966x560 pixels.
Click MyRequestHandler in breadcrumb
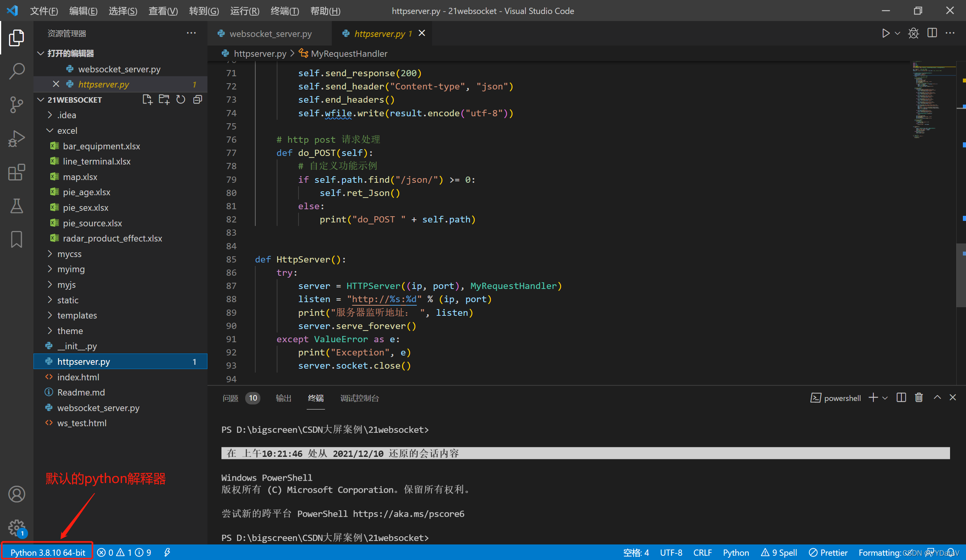349,54
